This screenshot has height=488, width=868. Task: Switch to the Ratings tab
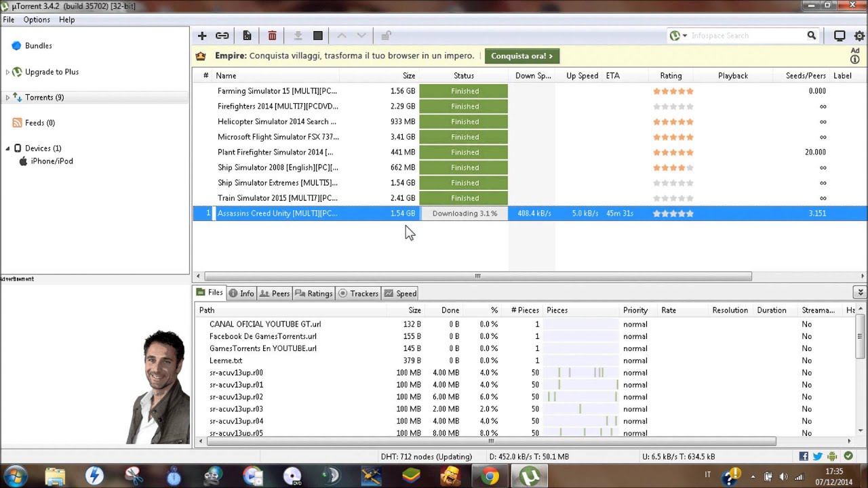[314, 293]
